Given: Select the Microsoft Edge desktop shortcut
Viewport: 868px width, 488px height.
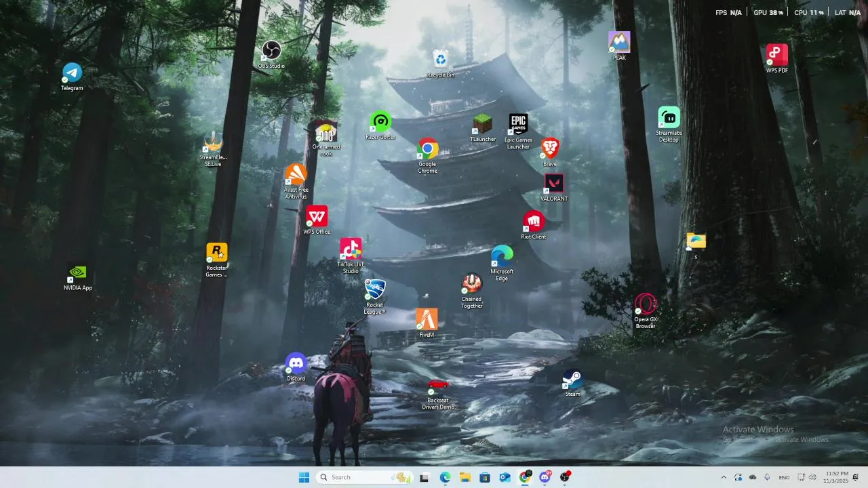Looking at the screenshot, I should (x=502, y=264).
